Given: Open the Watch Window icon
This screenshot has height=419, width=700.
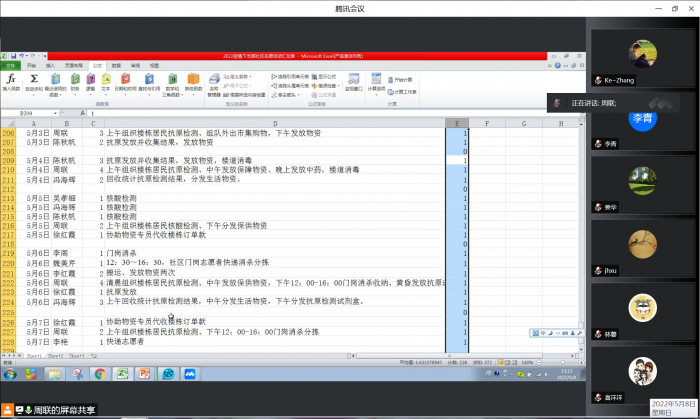Looking at the screenshot, I should (x=354, y=83).
